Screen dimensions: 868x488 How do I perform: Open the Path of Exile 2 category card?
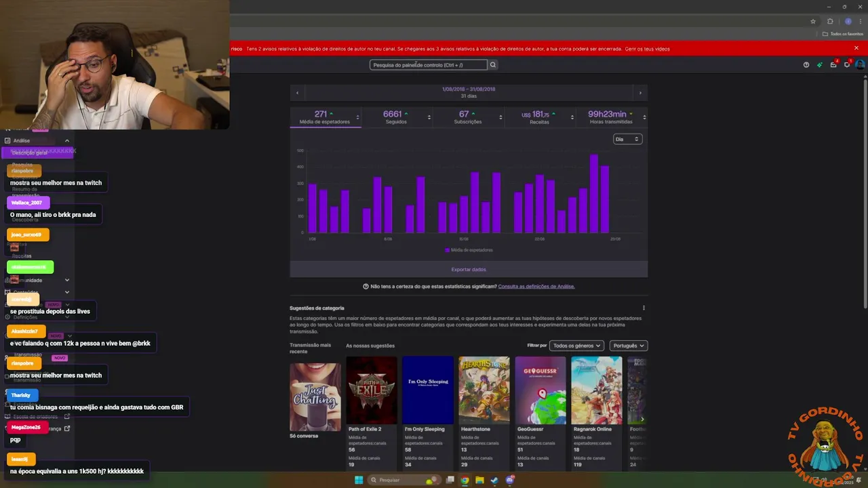point(372,390)
